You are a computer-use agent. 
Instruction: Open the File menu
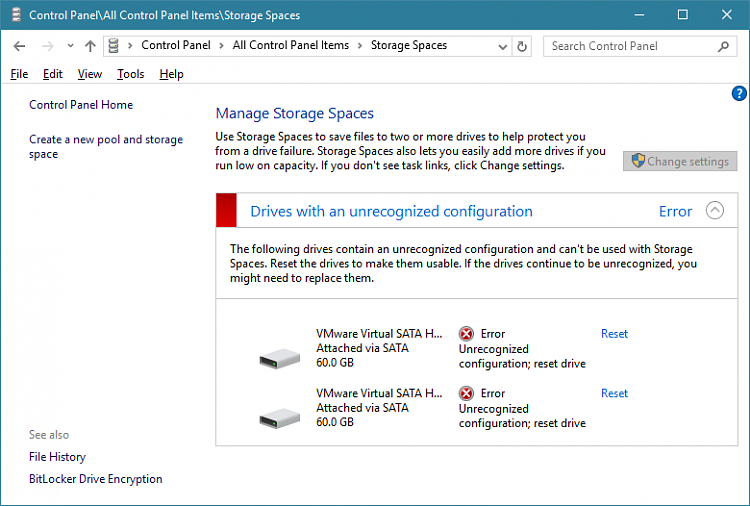(x=19, y=74)
